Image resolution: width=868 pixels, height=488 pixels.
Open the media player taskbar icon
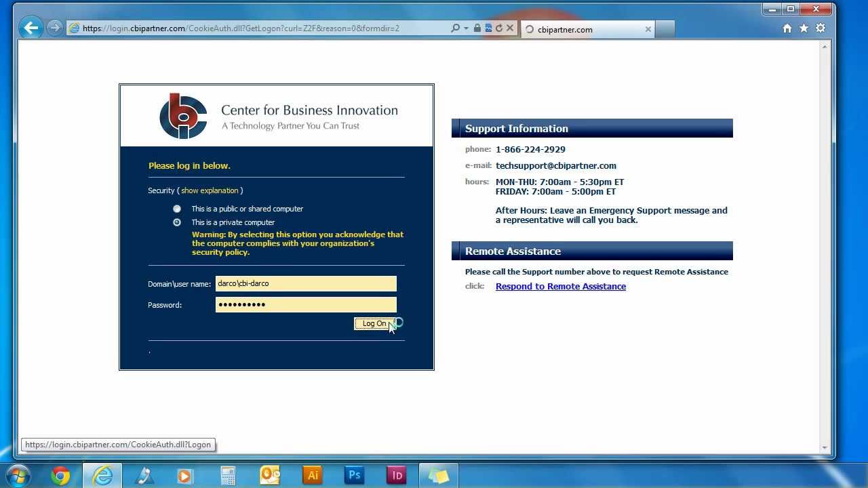coord(185,476)
